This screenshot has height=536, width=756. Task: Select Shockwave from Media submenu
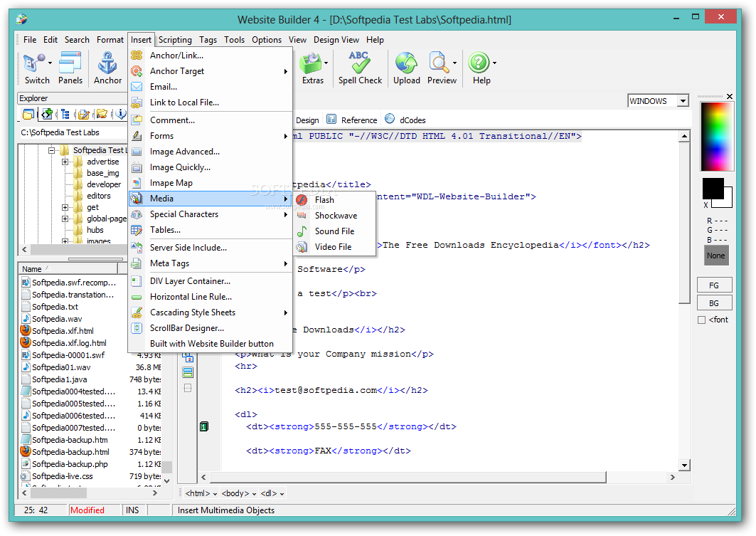click(x=334, y=216)
